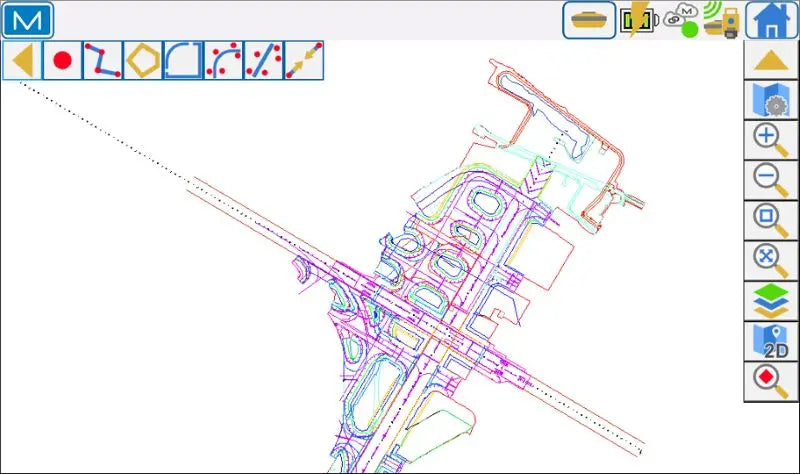Image resolution: width=800 pixels, height=474 pixels.
Task: Collapse the drawing toolbar with left arrow
Action: point(22,61)
